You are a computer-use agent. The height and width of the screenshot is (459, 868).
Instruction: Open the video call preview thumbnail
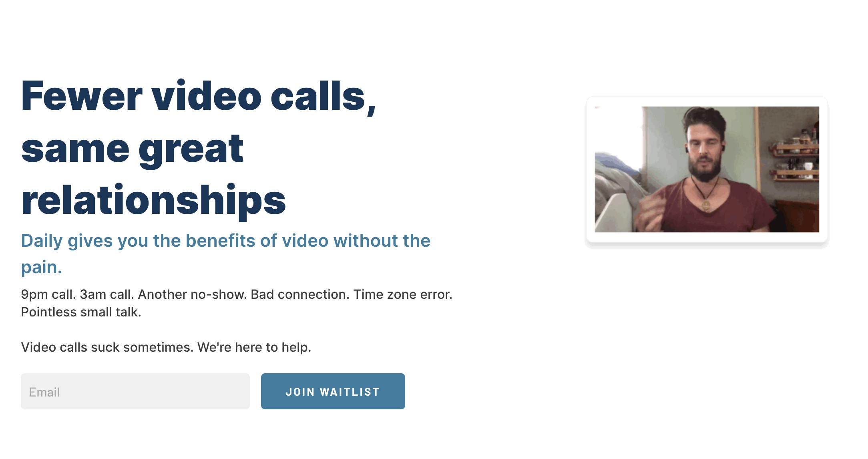(x=707, y=169)
